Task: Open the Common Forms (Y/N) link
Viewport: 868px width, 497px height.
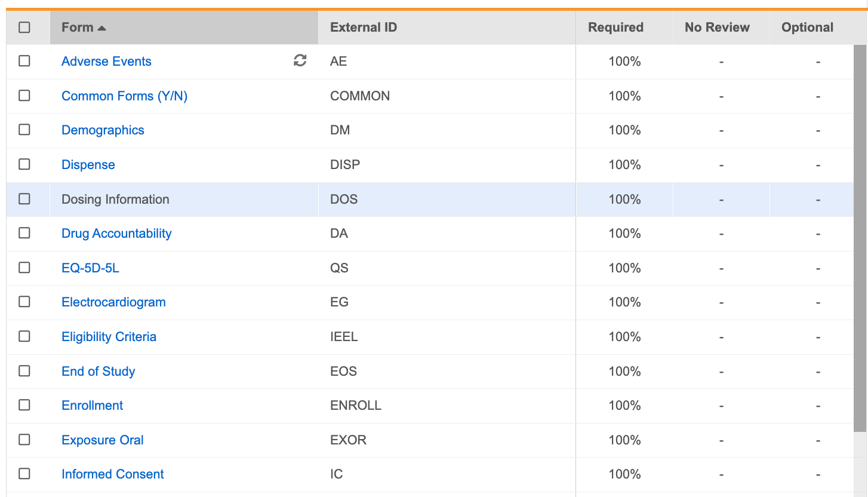Action: (x=124, y=96)
